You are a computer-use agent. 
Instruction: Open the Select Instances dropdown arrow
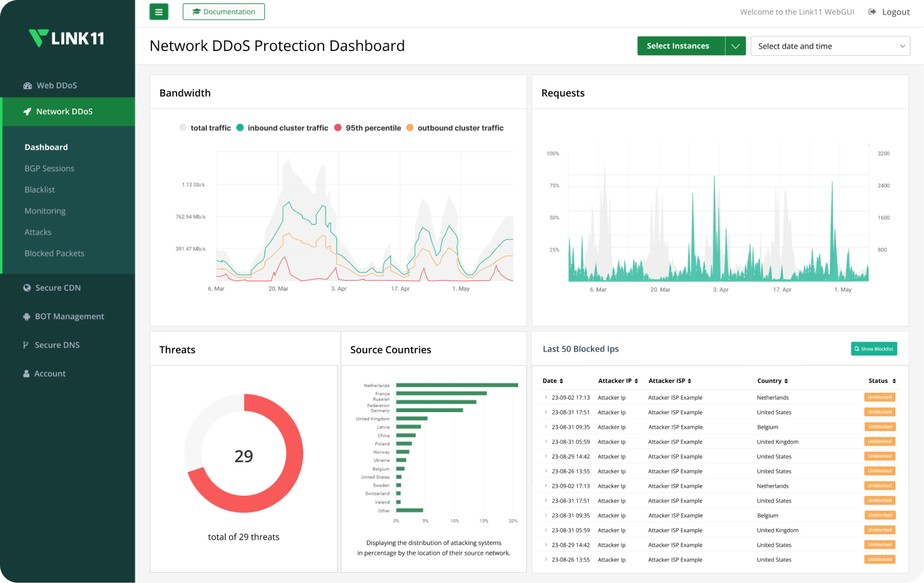click(735, 46)
